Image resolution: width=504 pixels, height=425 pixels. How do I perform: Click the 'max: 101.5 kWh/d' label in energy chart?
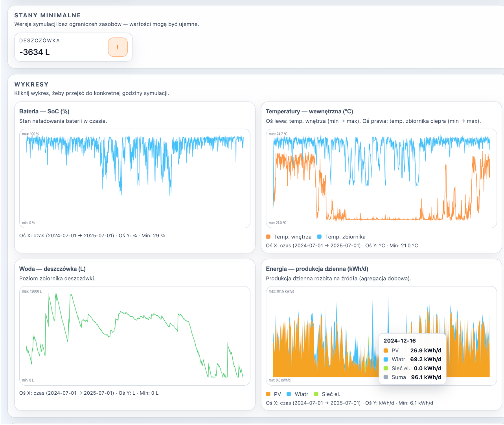click(x=281, y=292)
